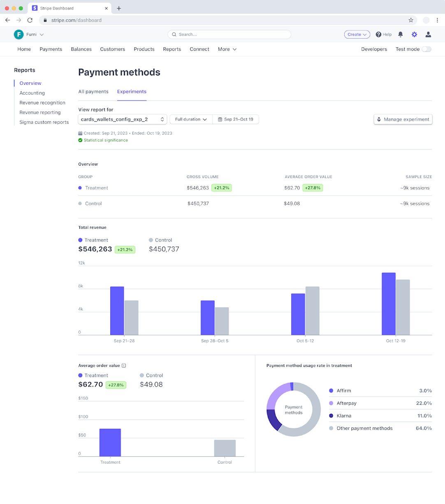Image resolution: width=445 pixels, height=504 pixels.
Task: Open the Payments navigation item
Action: [x=51, y=49]
